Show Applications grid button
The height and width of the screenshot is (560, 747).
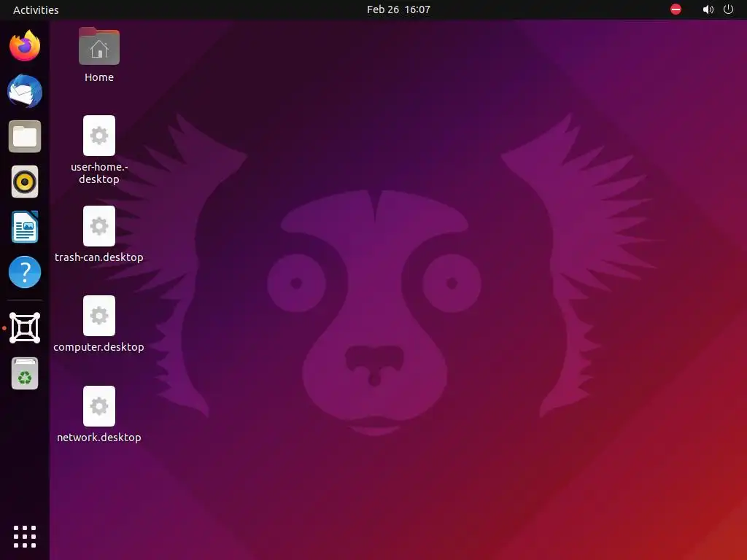25,537
